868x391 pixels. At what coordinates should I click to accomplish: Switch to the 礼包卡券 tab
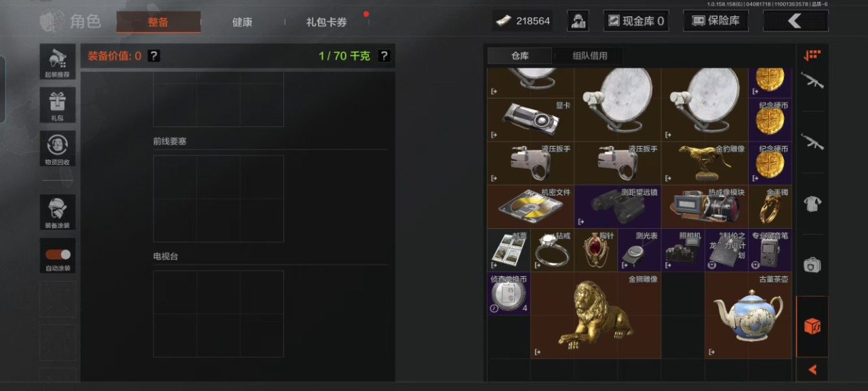(x=326, y=22)
